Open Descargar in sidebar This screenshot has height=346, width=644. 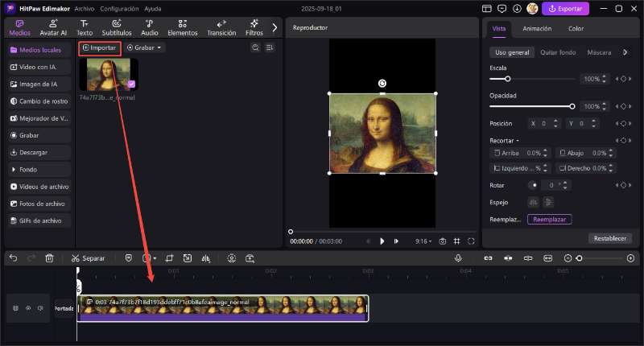tap(39, 152)
